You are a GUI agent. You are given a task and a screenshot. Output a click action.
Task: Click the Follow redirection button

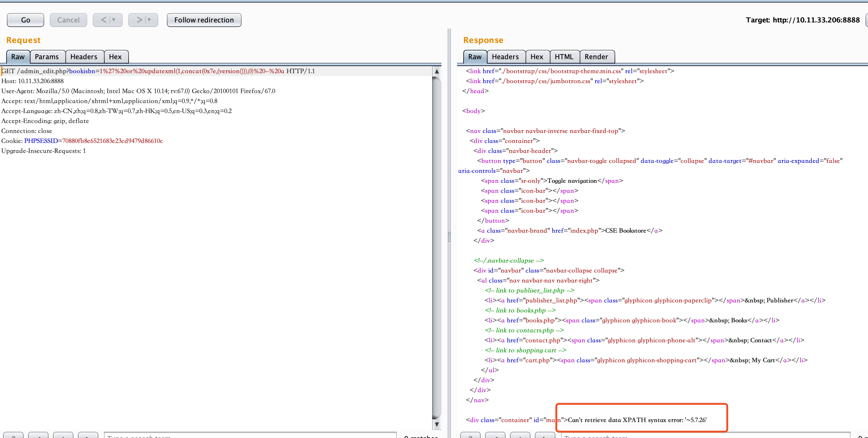(x=204, y=20)
